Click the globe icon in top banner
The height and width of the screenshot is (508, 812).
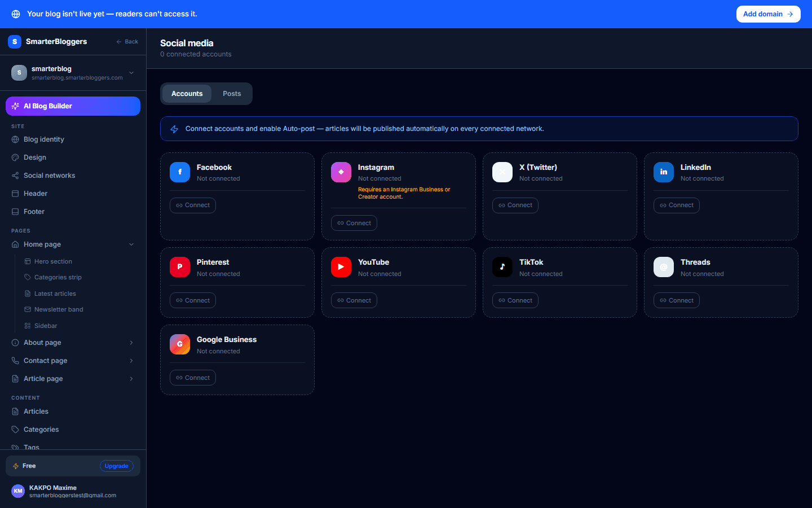(16, 14)
